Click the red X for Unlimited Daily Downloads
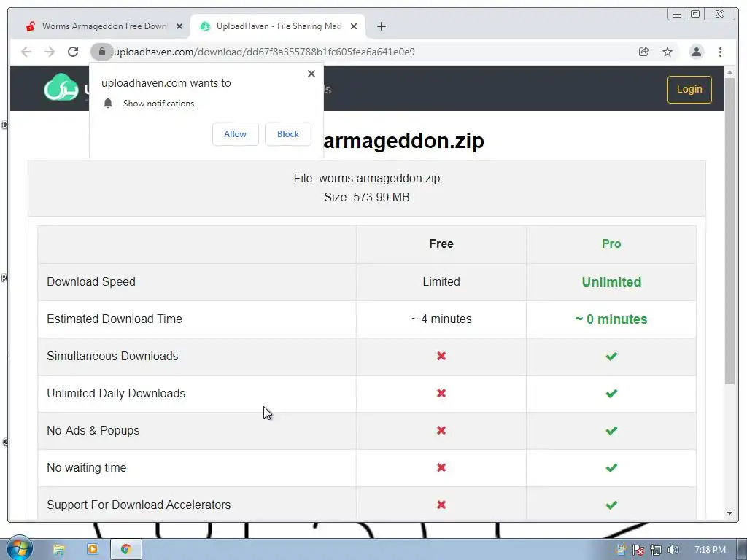Image resolution: width=747 pixels, height=560 pixels. [441, 393]
